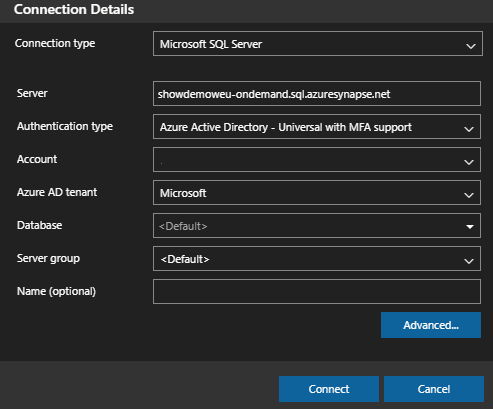Click the Azure AD tenant label
This screenshot has width=493, height=409.
pyautogui.click(x=57, y=192)
